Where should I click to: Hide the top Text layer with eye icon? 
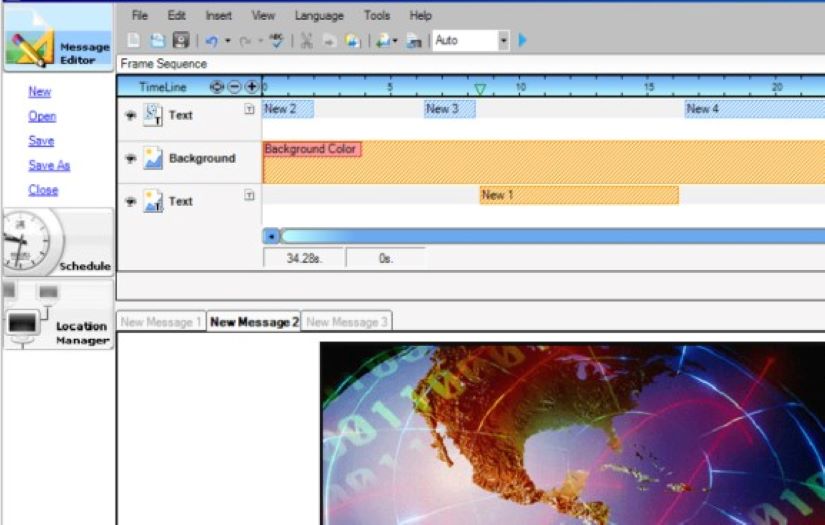[130, 115]
